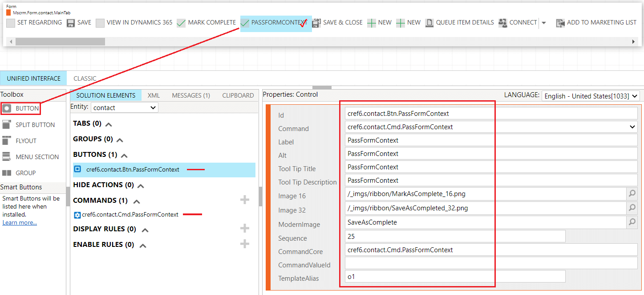Switch to the CLASSIC tab
Screen dimensions: 644x295
click(x=85, y=78)
